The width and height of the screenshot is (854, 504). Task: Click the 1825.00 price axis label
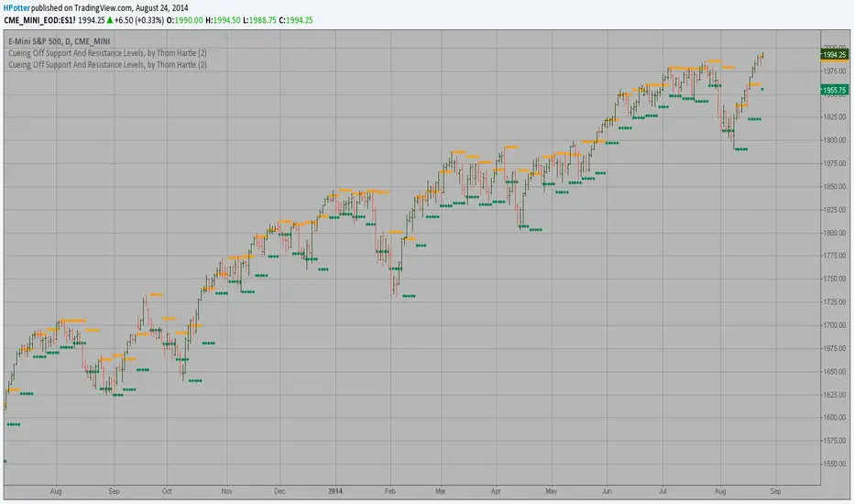(x=835, y=210)
